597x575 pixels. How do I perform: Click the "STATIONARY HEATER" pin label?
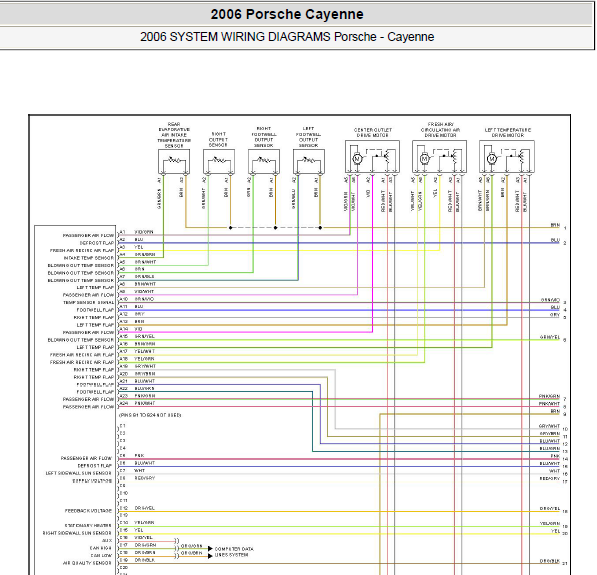click(88, 526)
